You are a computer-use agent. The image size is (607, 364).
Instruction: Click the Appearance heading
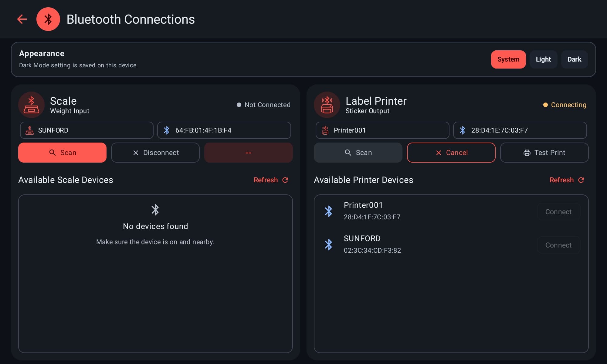(x=42, y=53)
